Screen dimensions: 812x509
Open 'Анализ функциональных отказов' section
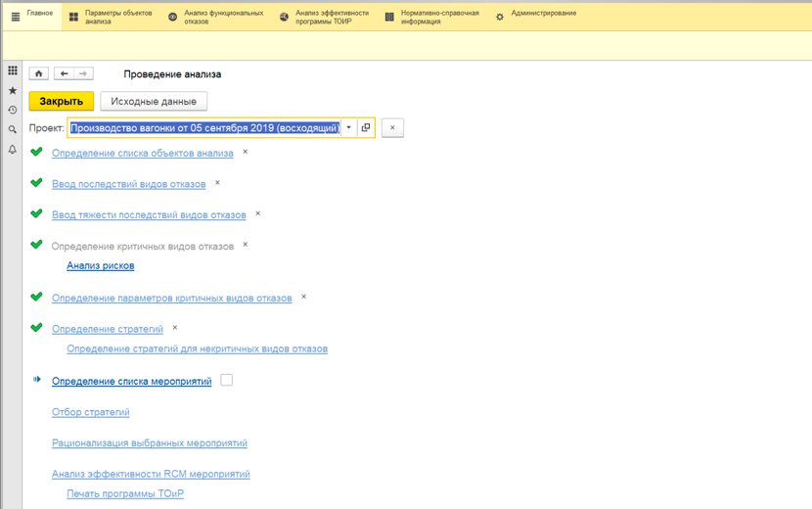click(216, 17)
